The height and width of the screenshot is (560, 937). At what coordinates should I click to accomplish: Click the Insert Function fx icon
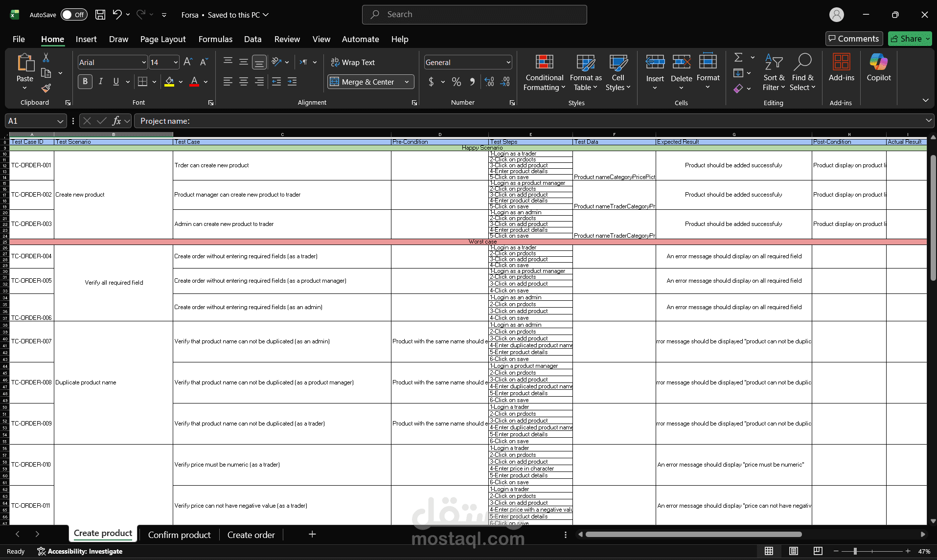click(x=116, y=121)
